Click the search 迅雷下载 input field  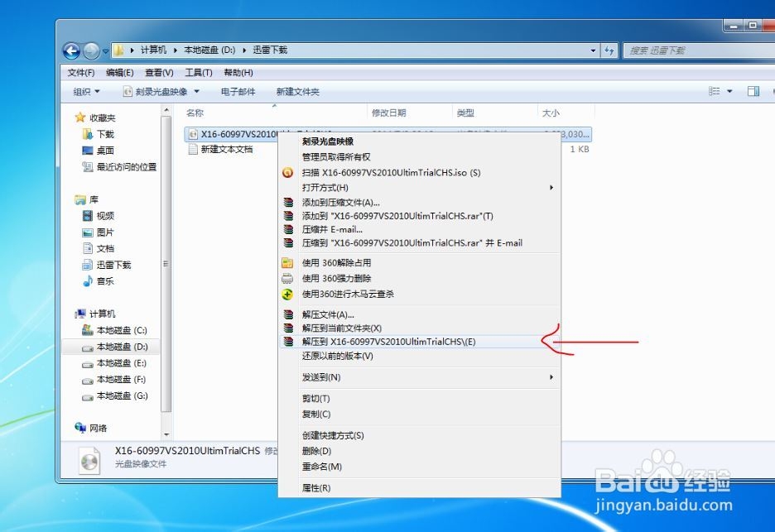(698, 50)
